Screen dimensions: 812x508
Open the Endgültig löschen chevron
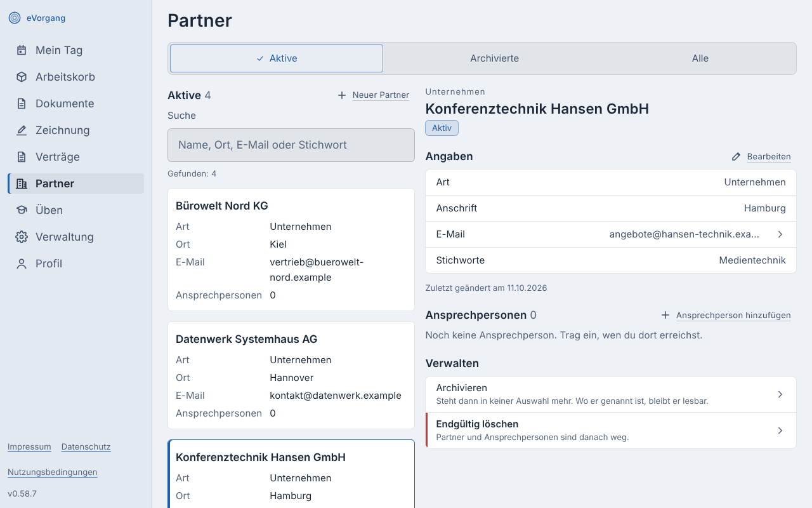click(x=780, y=431)
